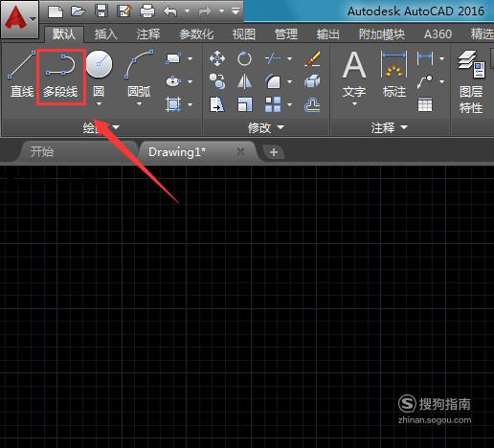Expand the 修改 panel
Viewport: 494px width, 448px height.
pos(265,127)
